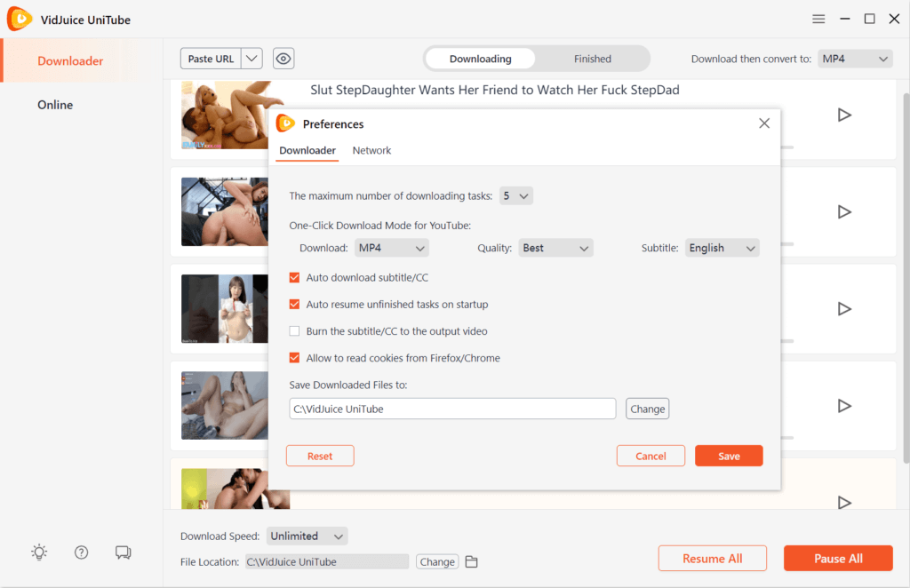910x588 pixels.
Task: Click Change next to File Location
Action: pyautogui.click(x=437, y=562)
